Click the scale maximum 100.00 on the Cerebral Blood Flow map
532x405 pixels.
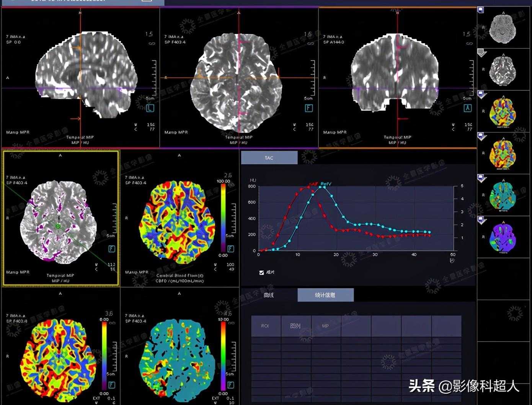click(x=224, y=181)
